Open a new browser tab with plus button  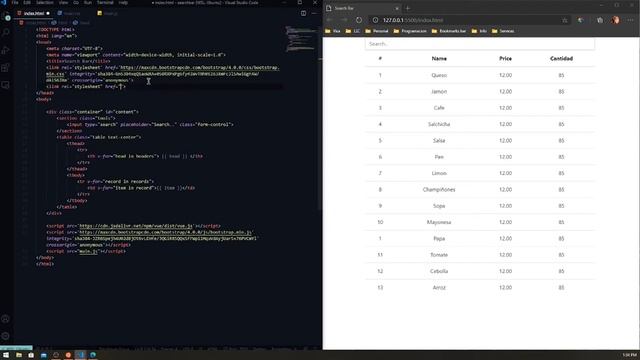[408, 8]
